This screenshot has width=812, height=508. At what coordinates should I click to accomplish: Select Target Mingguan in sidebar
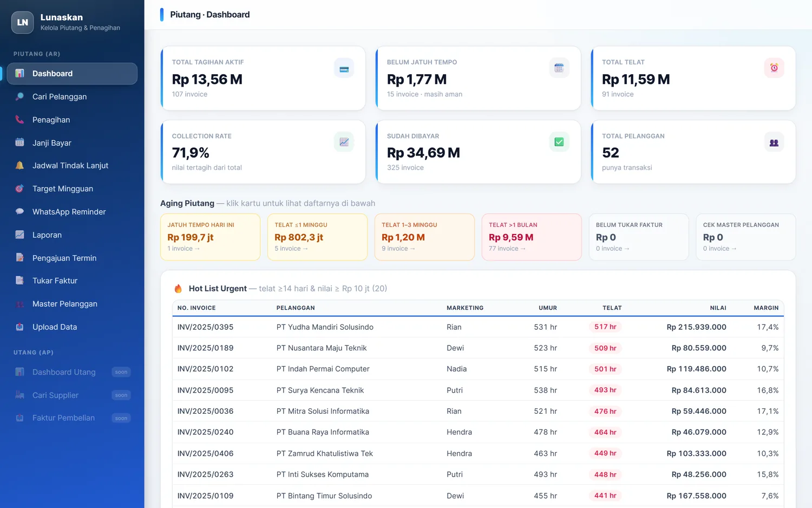(72, 188)
